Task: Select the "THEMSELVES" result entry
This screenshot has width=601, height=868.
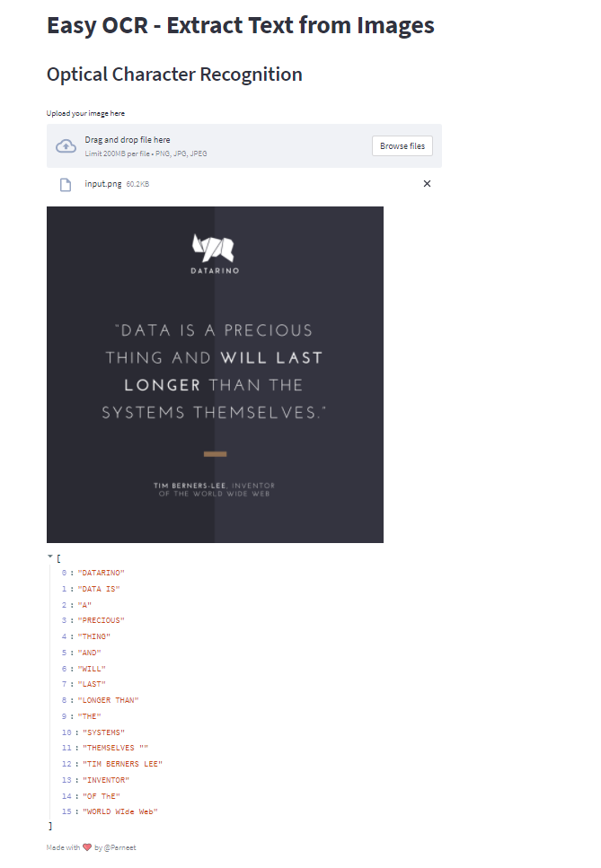Action: coord(115,748)
